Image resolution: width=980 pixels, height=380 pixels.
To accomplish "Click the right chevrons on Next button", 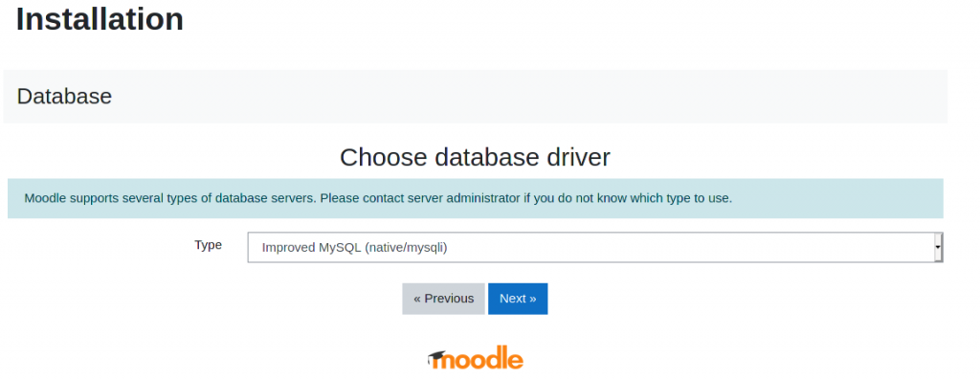I will [532, 299].
